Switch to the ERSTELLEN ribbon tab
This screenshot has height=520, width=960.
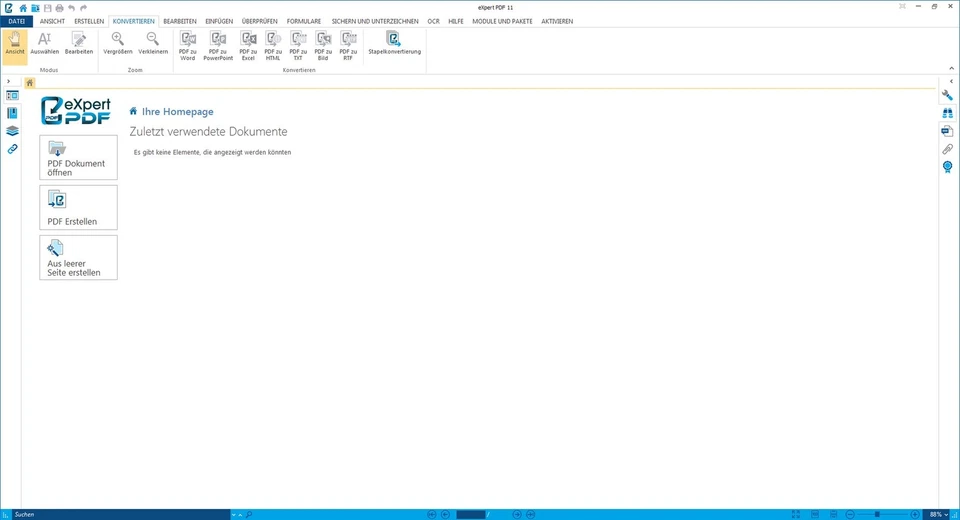(x=89, y=21)
